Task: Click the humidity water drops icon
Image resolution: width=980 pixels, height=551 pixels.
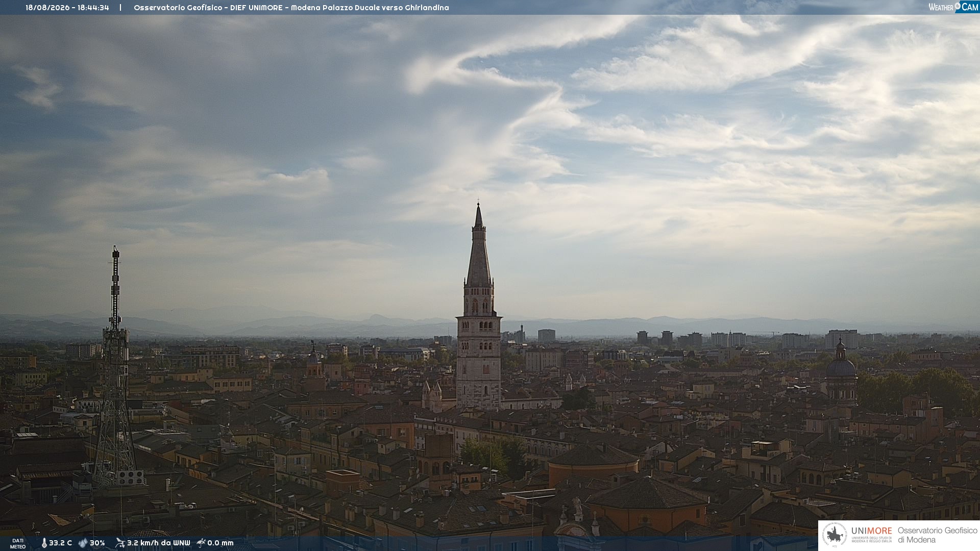Action: pyautogui.click(x=83, y=543)
